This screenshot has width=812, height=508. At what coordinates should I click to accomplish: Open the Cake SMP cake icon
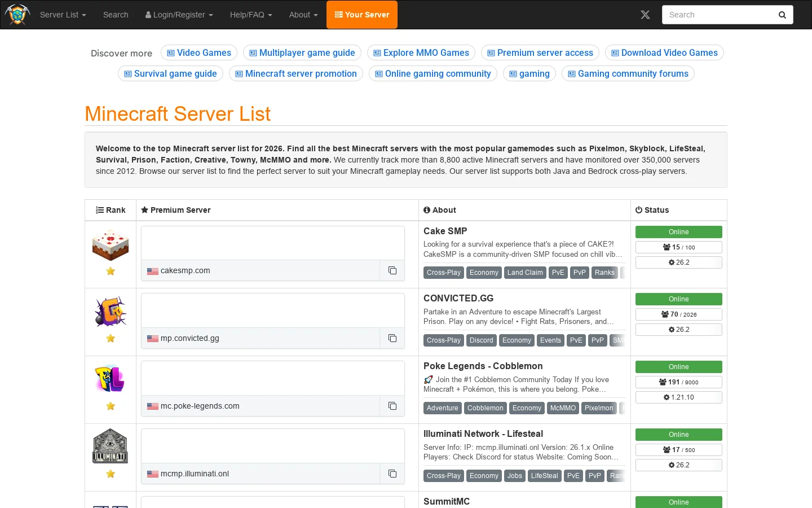coord(111,245)
